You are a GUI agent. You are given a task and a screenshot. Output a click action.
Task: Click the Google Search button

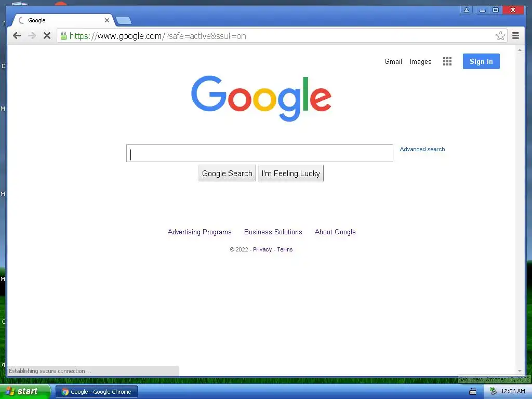click(x=227, y=174)
